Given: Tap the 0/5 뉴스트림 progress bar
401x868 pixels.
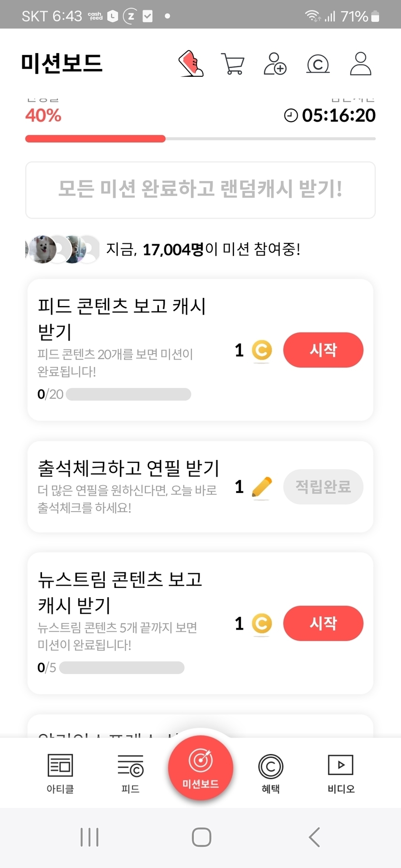Looking at the screenshot, I should coord(122,668).
